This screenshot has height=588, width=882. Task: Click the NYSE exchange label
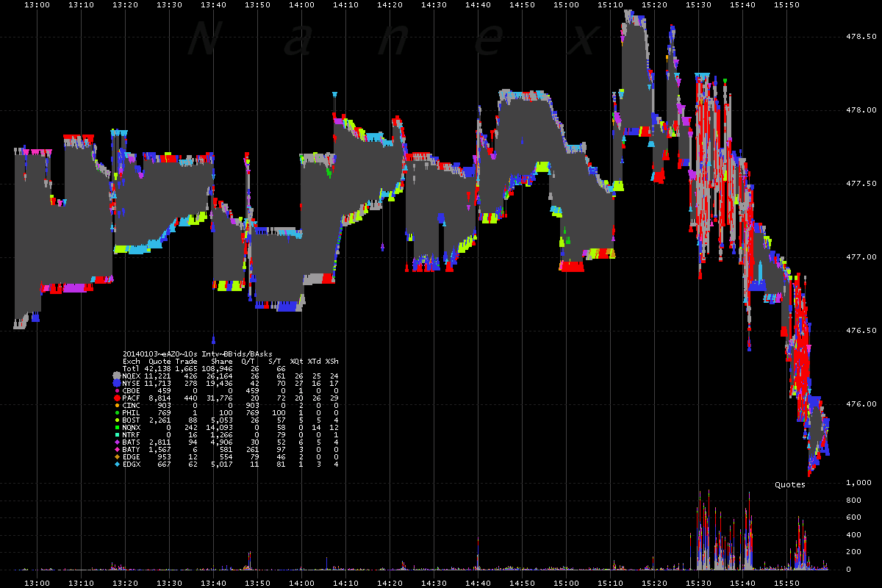(131, 383)
